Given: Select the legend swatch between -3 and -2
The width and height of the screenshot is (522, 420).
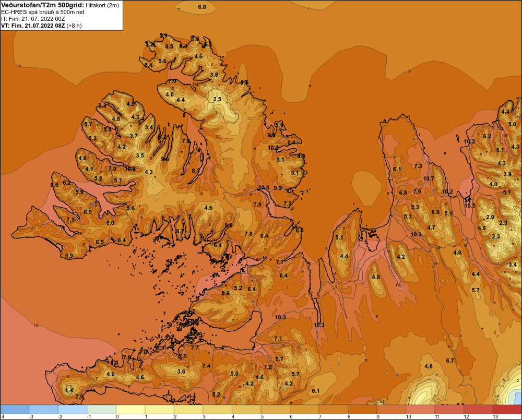Looking at the screenshot, I should 44,410.
